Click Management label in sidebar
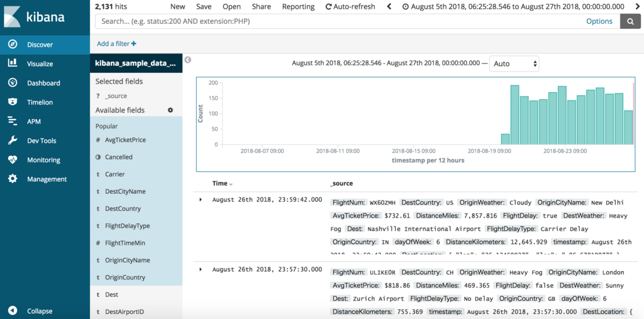This screenshot has width=644, height=319. [47, 179]
